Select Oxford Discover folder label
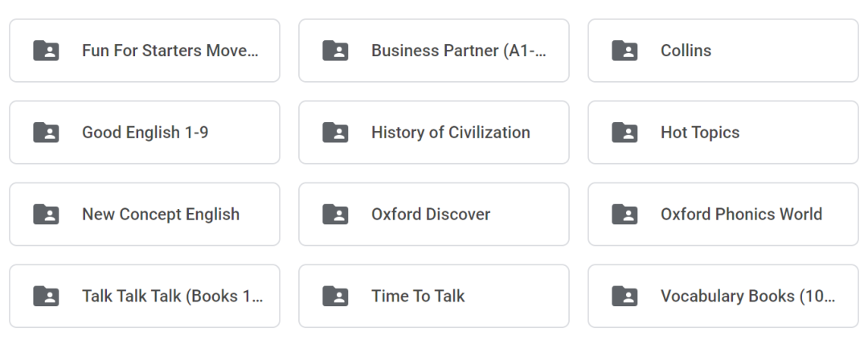868x344 pixels. [431, 215]
